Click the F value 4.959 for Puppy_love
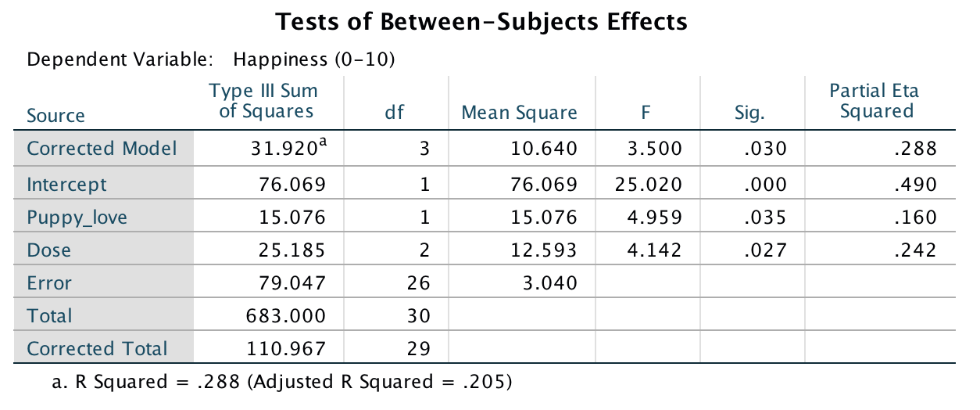Viewport: 980px width, 410px height. (656, 218)
